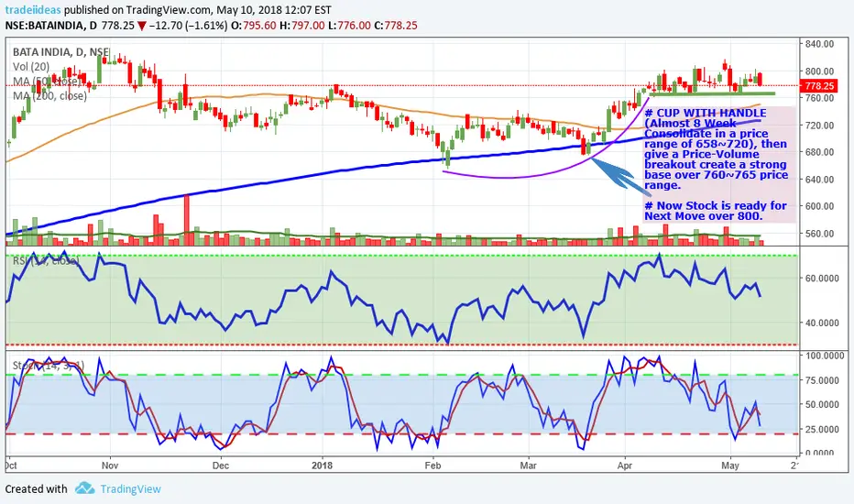Click the Stoch 75.0000 axis label
854x504 pixels.
822,379
